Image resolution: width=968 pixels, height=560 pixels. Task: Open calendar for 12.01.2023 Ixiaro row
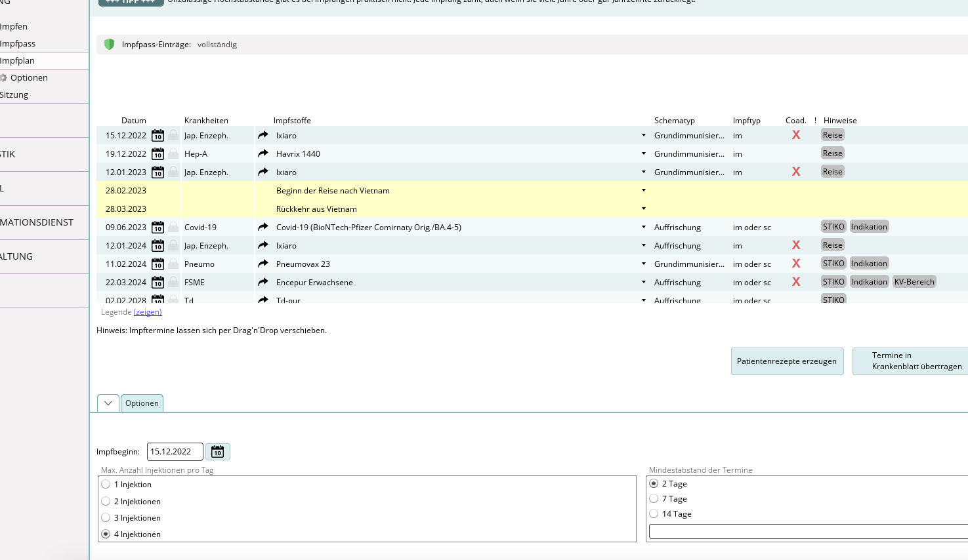coord(158,172)
